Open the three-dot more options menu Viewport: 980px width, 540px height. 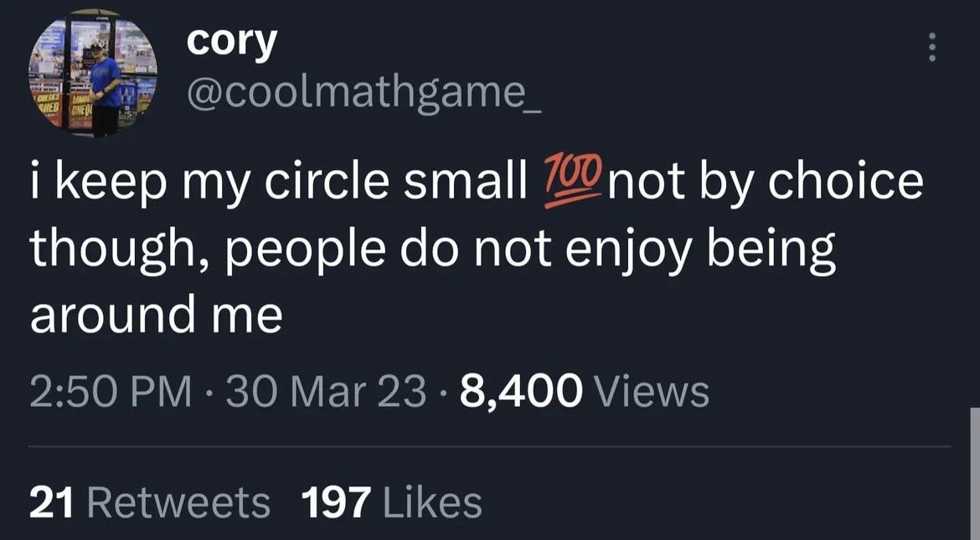click(929, 46)
